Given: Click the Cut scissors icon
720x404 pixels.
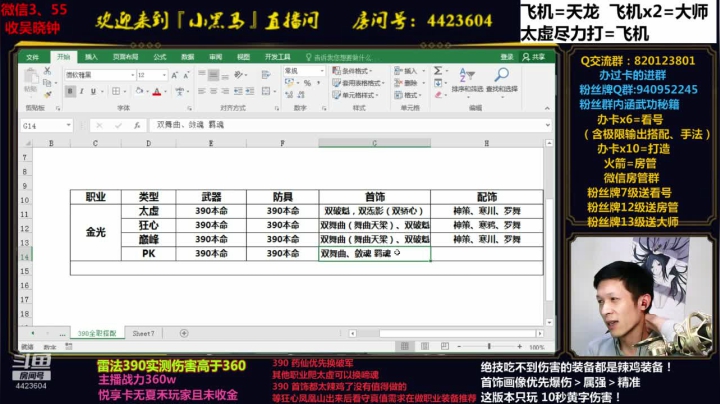Looking at the screenshot, I should pos(47,71).
